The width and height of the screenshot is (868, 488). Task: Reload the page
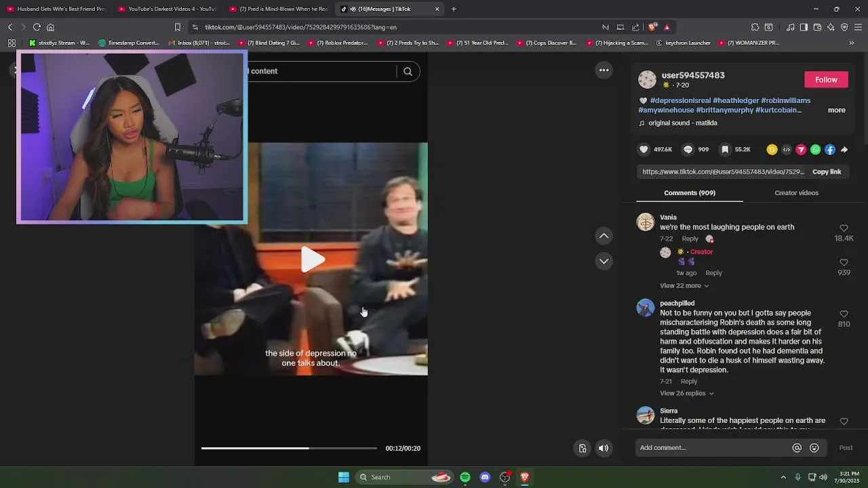pyautogui.click(x=37, y=27)
